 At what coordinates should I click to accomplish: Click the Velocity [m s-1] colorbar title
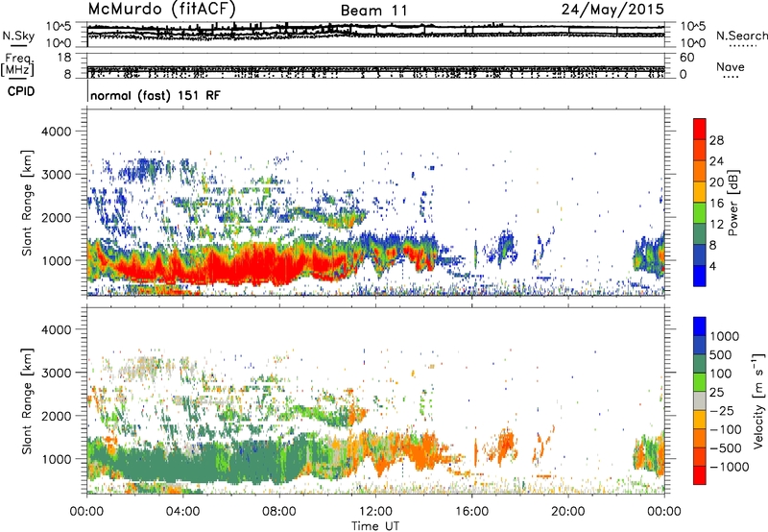click(758, 400)
